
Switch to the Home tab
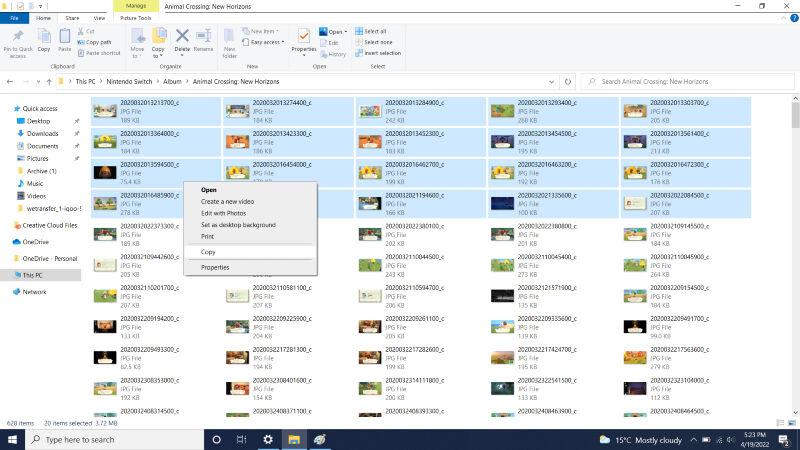[x=43, y=18]
